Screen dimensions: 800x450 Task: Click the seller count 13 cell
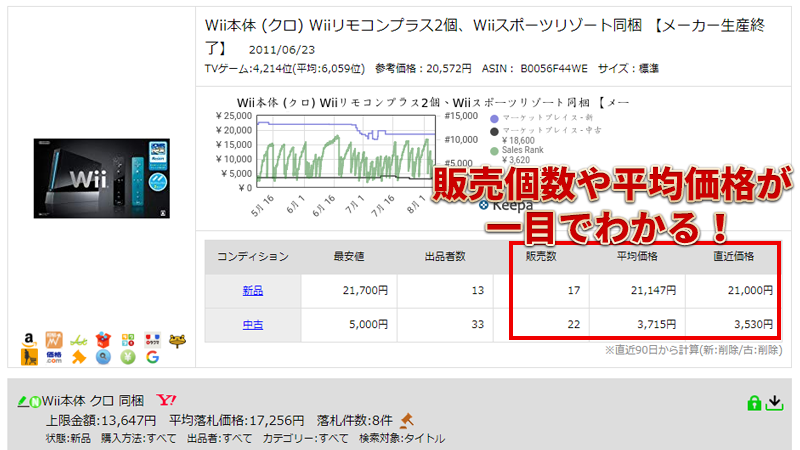(445, 291)
